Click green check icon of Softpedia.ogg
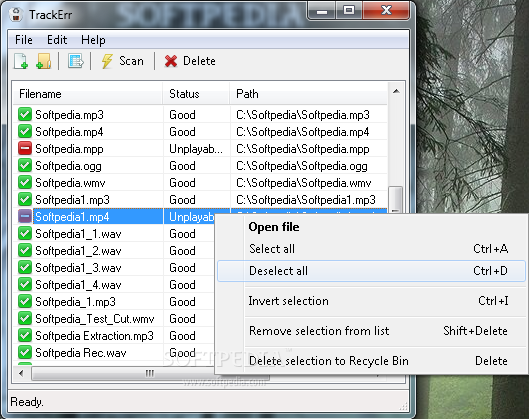The image size is (529, 419). [x=25, y=165]
